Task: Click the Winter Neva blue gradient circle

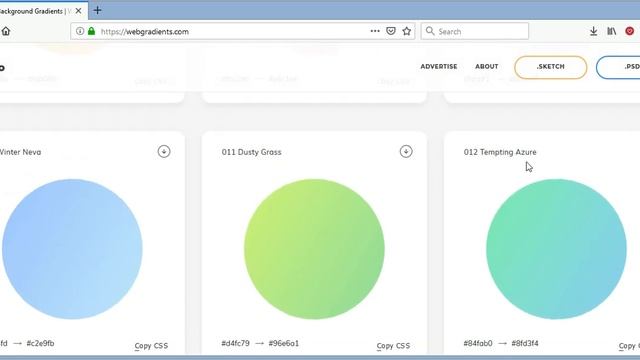Action: click(72, 249)
